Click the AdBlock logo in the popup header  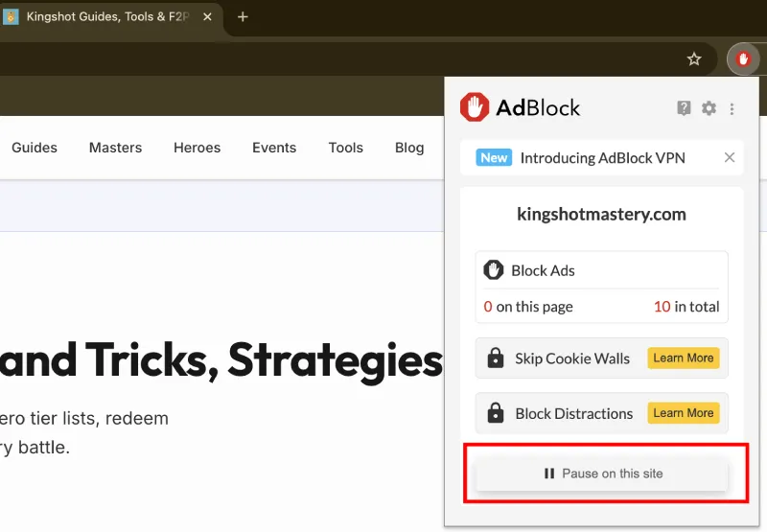pyautogui.click(x=520, y=107)
